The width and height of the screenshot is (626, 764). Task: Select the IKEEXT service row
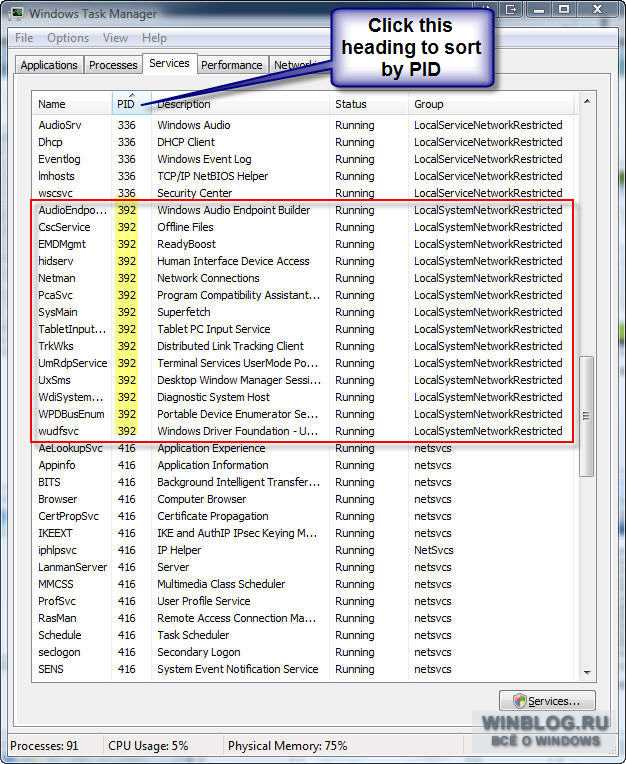[x=304, y=534]
